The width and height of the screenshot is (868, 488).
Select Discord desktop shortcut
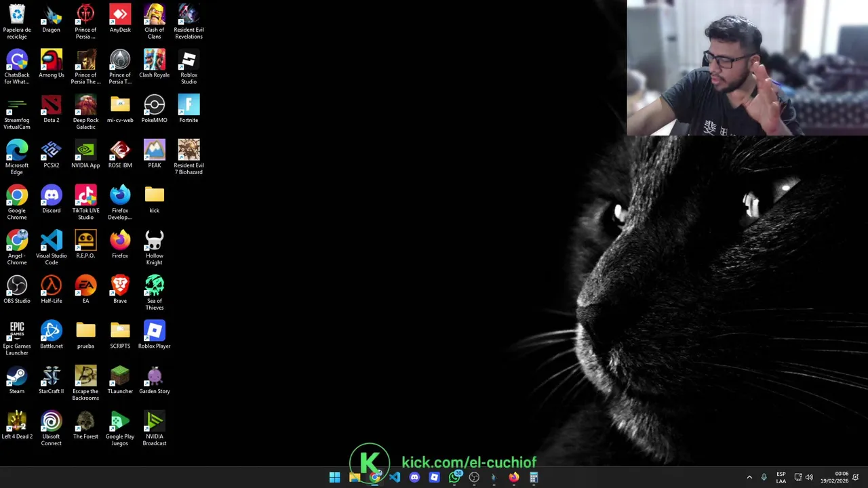click(52, 199)
